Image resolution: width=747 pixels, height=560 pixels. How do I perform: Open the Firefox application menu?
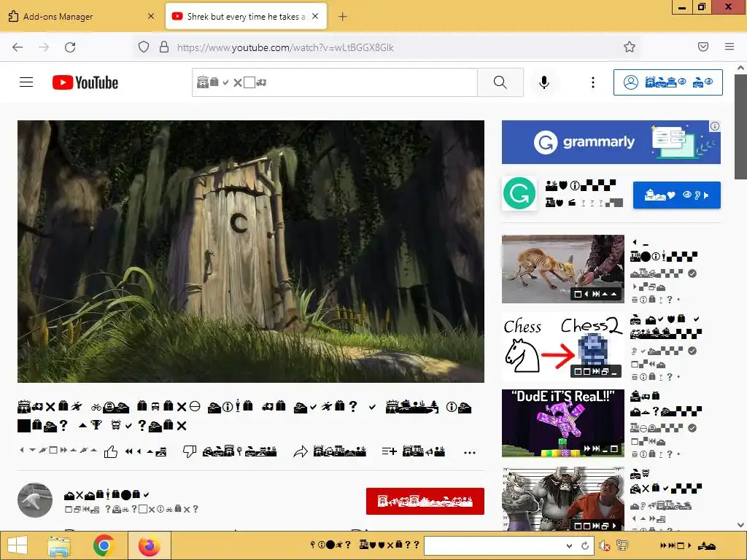pyautogui.click(x=729, y=47)
